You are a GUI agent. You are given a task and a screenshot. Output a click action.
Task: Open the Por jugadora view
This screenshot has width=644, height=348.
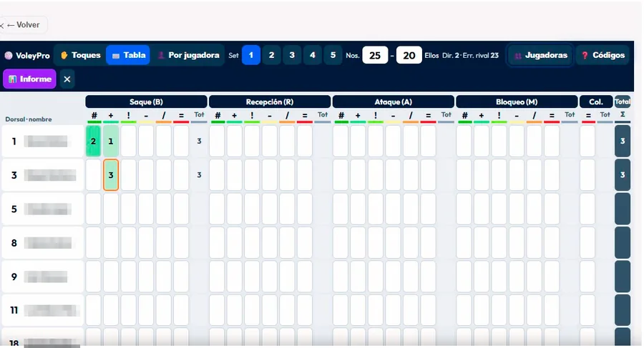point(188,55)
